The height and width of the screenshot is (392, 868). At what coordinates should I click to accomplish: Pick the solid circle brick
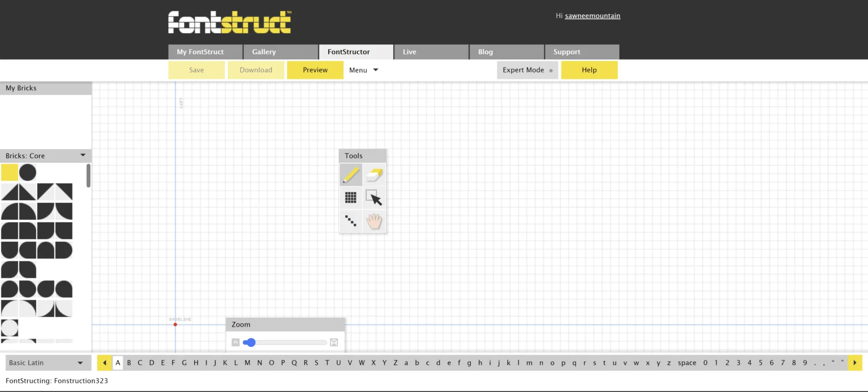click(28, 172)
